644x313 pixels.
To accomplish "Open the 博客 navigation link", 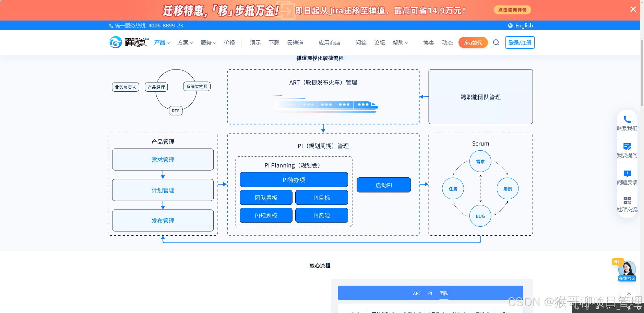I will 429,43.
